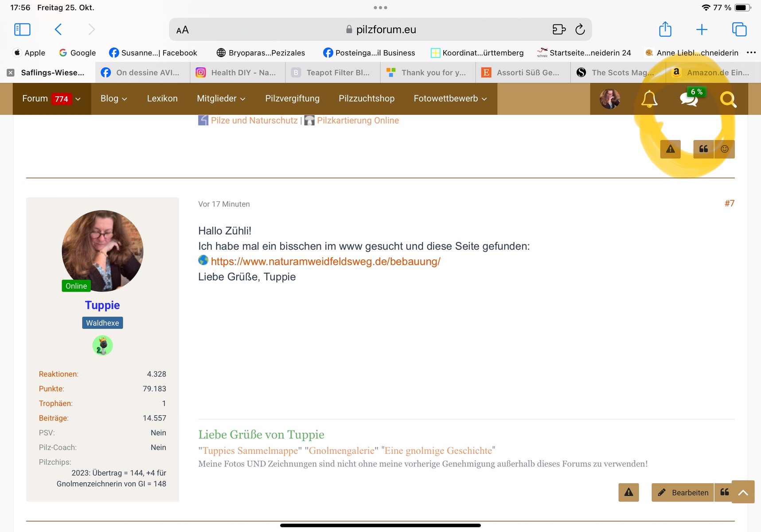Open conversations speech bubble icon

tap(689, 99)
